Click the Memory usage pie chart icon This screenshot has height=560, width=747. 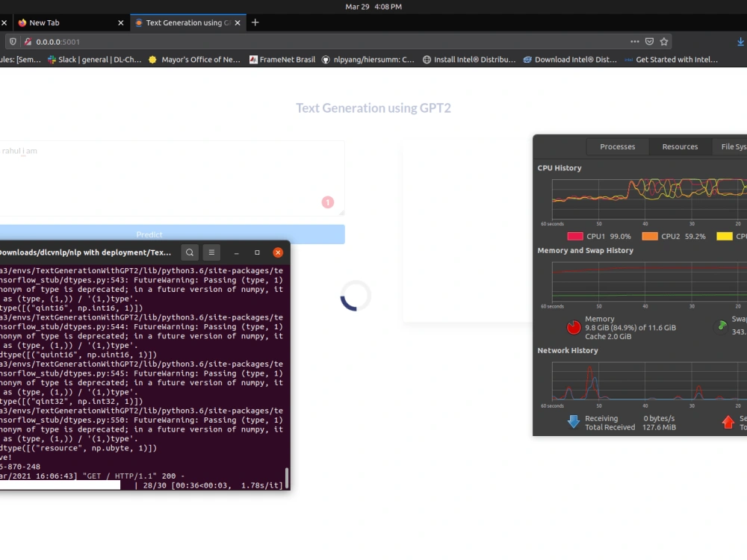click(572, 326)
